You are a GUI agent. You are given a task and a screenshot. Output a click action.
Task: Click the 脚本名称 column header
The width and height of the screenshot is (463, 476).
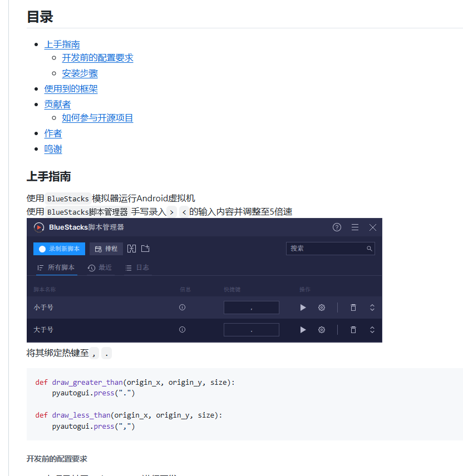45,290
